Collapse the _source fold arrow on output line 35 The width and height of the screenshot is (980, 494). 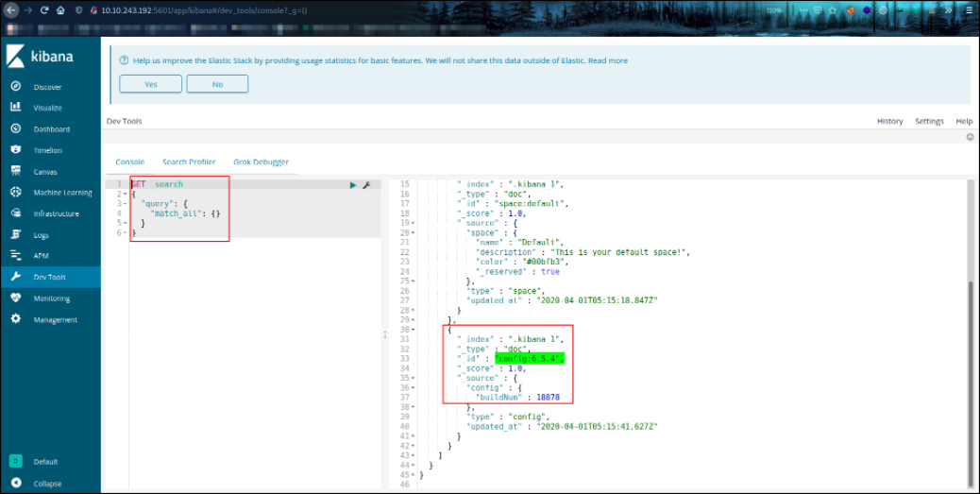(414, 378)
